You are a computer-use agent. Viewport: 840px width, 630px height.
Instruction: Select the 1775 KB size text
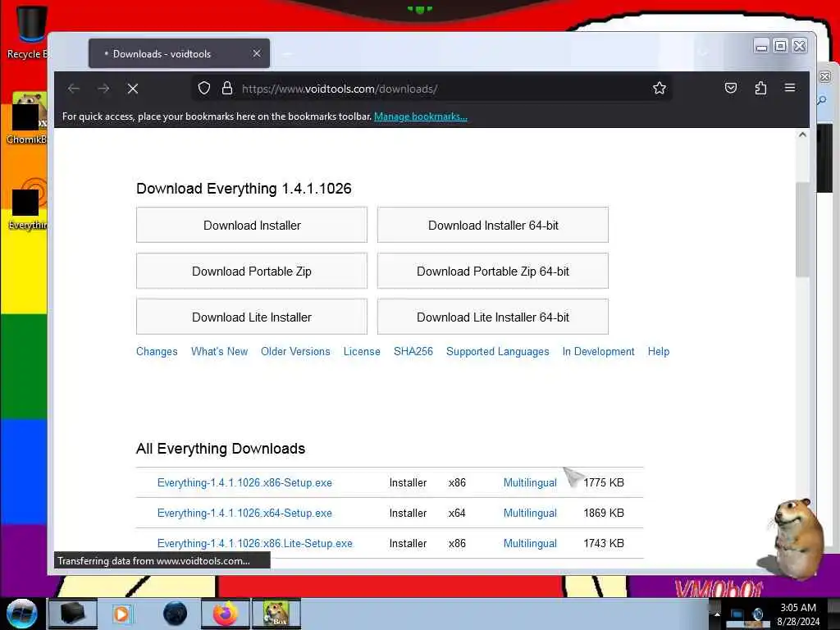(604, 482)
